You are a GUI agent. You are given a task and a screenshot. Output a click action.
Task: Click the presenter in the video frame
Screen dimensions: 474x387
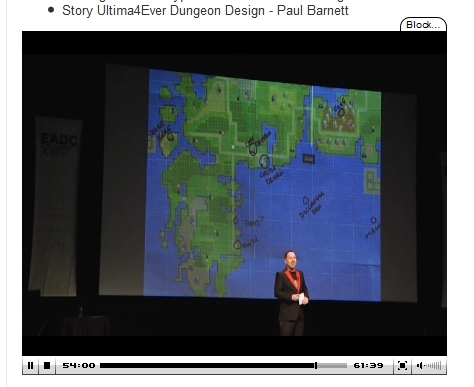pos(292,293)
